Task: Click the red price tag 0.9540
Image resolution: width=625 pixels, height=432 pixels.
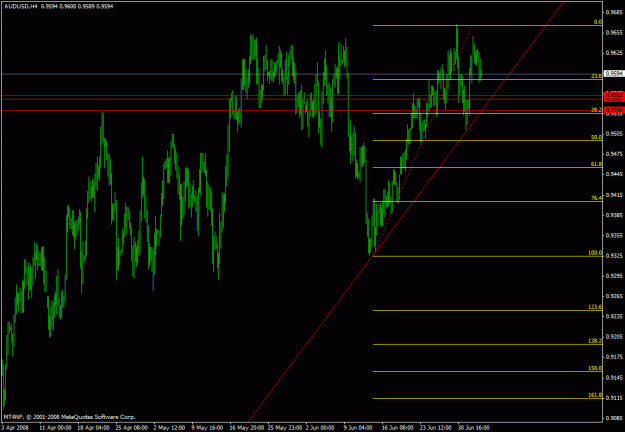Action: coord(614,109)
